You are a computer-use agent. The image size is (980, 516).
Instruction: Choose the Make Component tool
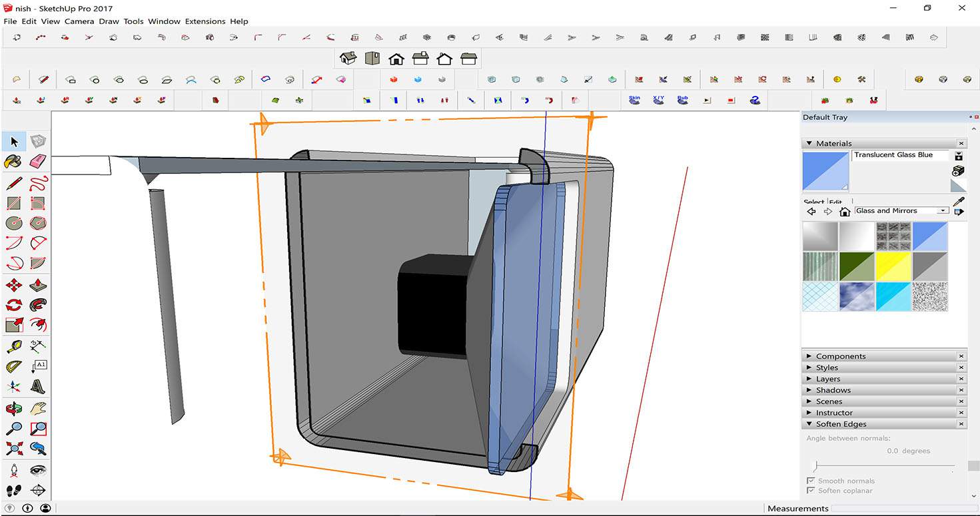(38, 142)
